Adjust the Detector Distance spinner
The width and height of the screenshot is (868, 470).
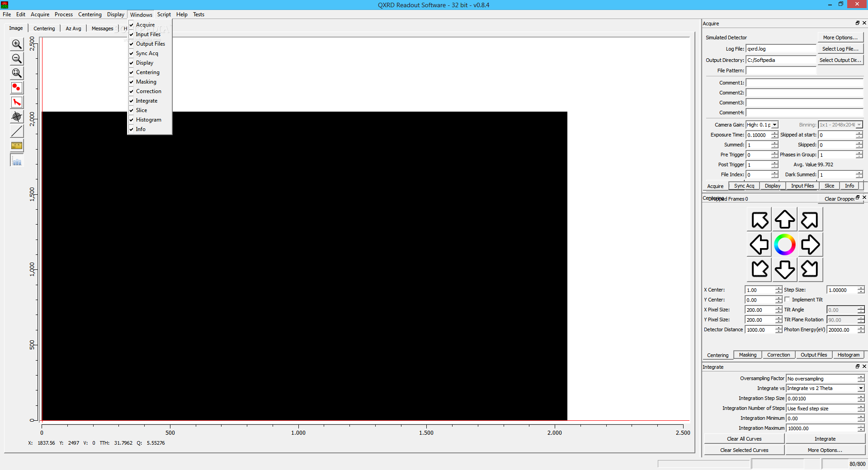coord(778,330)
